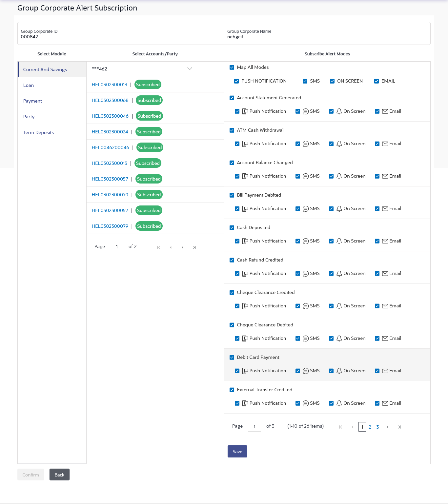448x504 pixels.
Task: Go to next page of accounts list
Action: tap(182, 247)
